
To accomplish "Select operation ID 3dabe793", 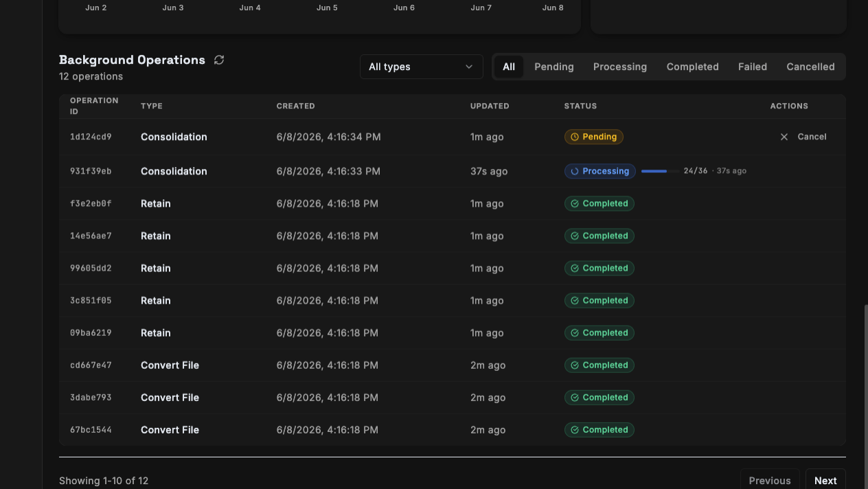I will pyautogui.click(x=91, y=397).
